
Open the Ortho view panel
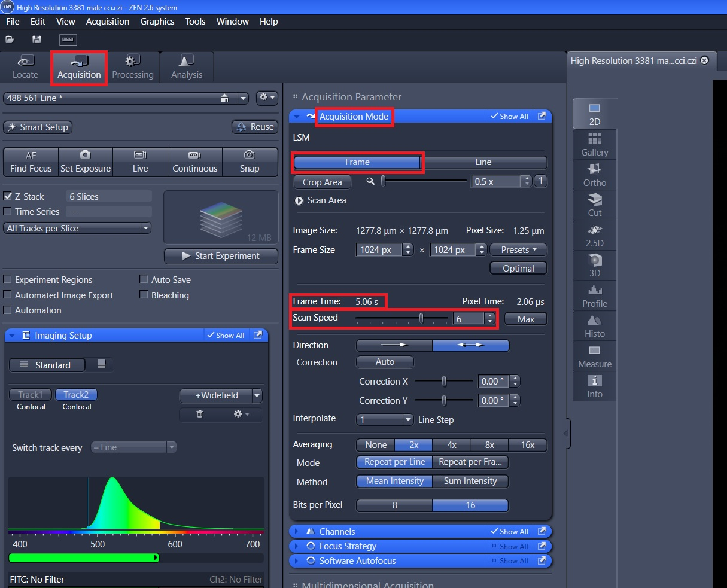pyautogui.click(x=594, y=176)
